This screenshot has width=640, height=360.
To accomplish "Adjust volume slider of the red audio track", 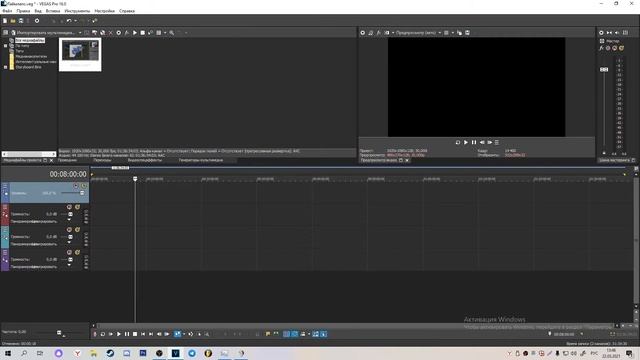I will point(70,214).
